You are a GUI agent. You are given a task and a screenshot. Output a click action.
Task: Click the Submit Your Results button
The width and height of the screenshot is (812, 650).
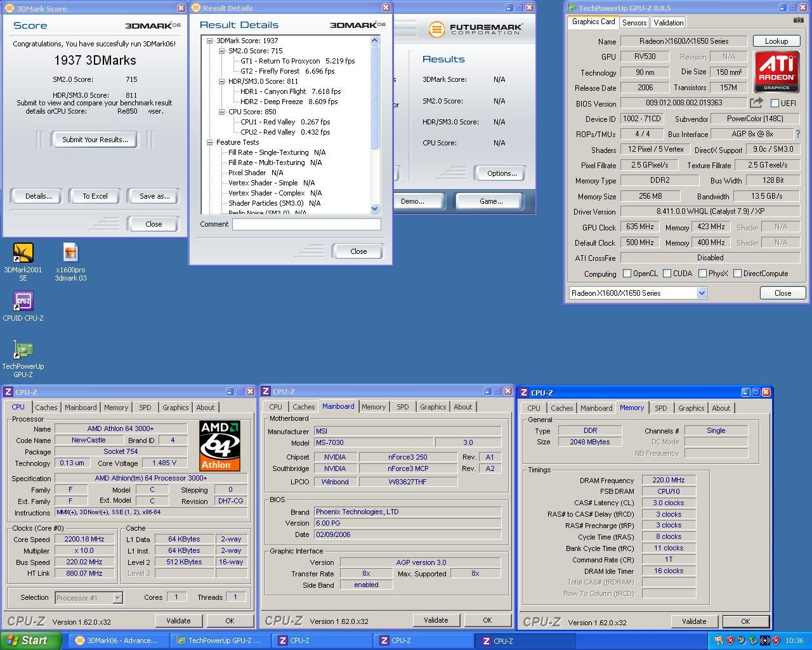point(95,140)
